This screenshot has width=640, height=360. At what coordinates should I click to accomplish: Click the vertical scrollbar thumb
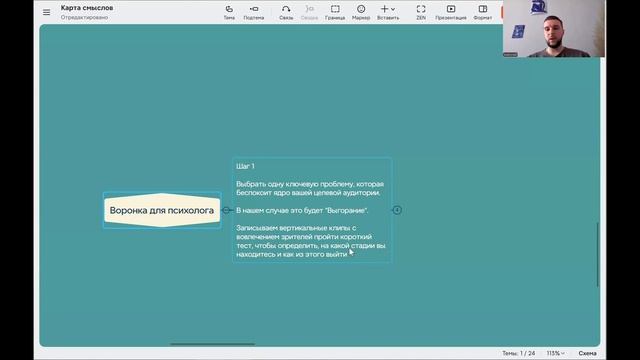click(597, 254)
